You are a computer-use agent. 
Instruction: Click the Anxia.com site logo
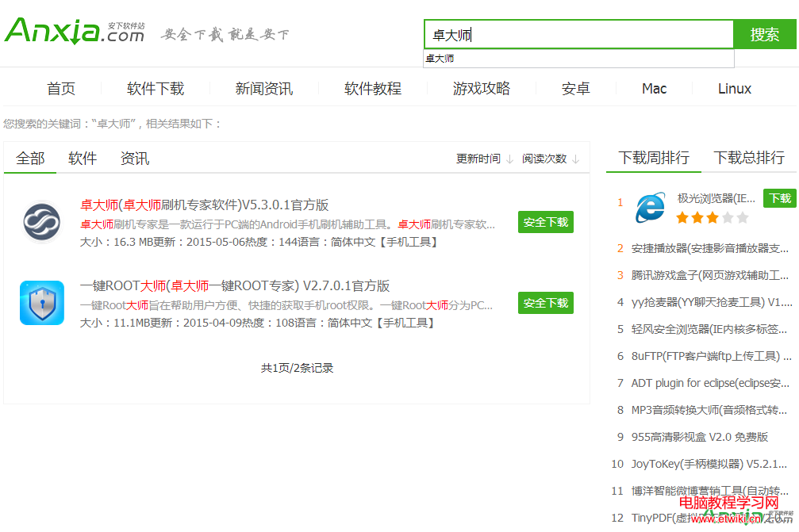pyautogui.click(x=75, y=32)
